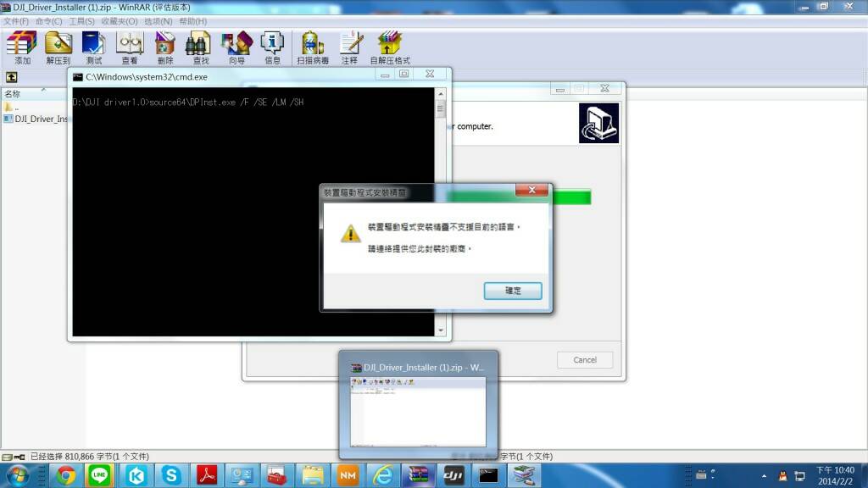Click the 已经选择 810,866 字节 status bar text
Screen dimensions: 868x488
point(90,457)
